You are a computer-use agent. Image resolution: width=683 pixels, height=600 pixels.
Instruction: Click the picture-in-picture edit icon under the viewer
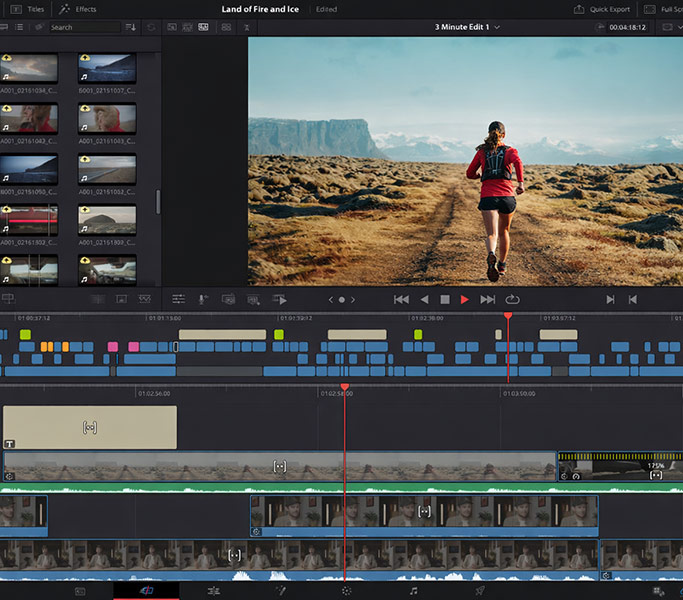pyautogui.click(x=228, y=299)
